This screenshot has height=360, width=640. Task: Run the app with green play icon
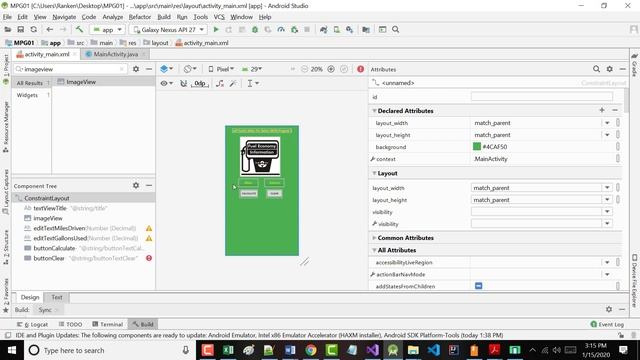[216, 30]
